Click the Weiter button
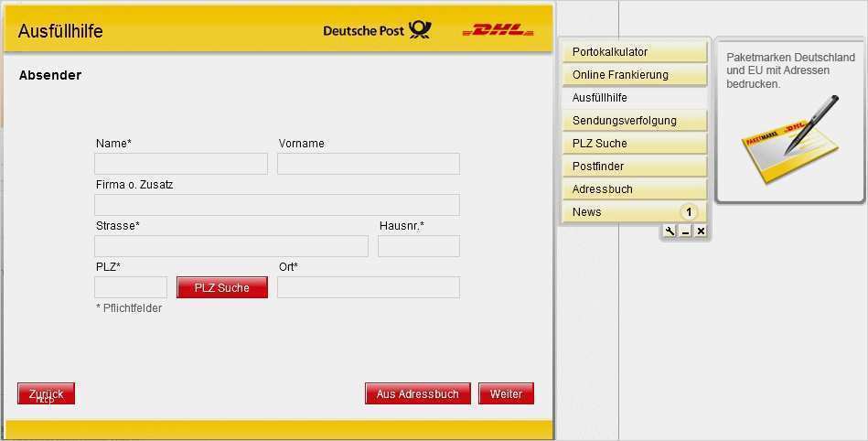This screenshot has height=441, width=868. [506, 393]
